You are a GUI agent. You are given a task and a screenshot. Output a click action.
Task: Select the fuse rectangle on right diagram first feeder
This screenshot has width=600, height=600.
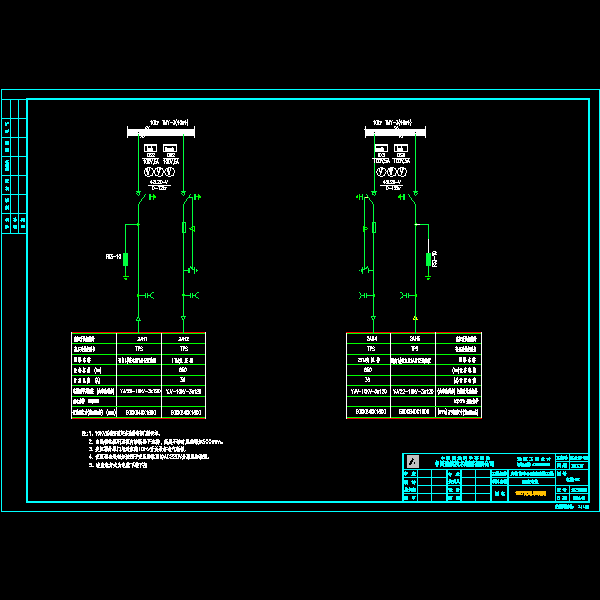pyautogui.click(x=374, y=227)
